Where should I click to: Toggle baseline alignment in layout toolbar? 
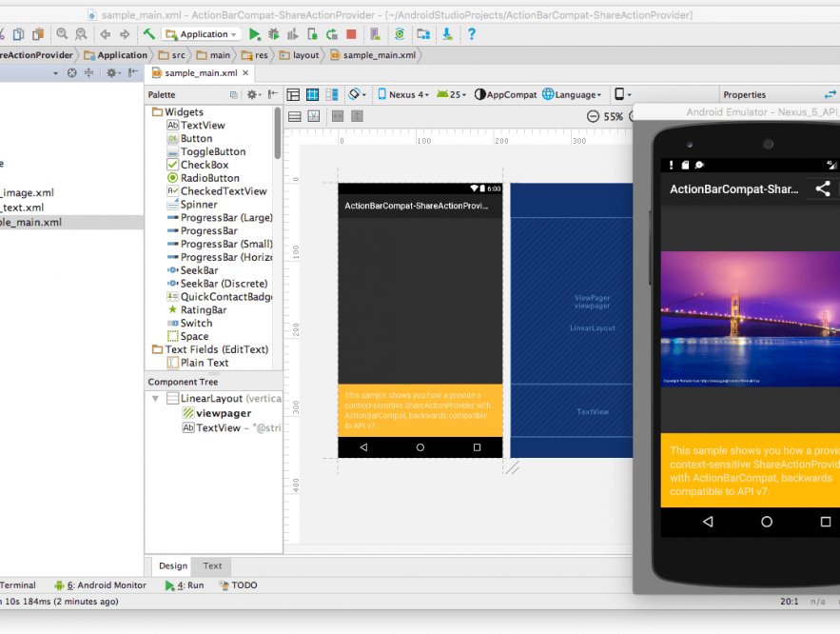point(314,116)
